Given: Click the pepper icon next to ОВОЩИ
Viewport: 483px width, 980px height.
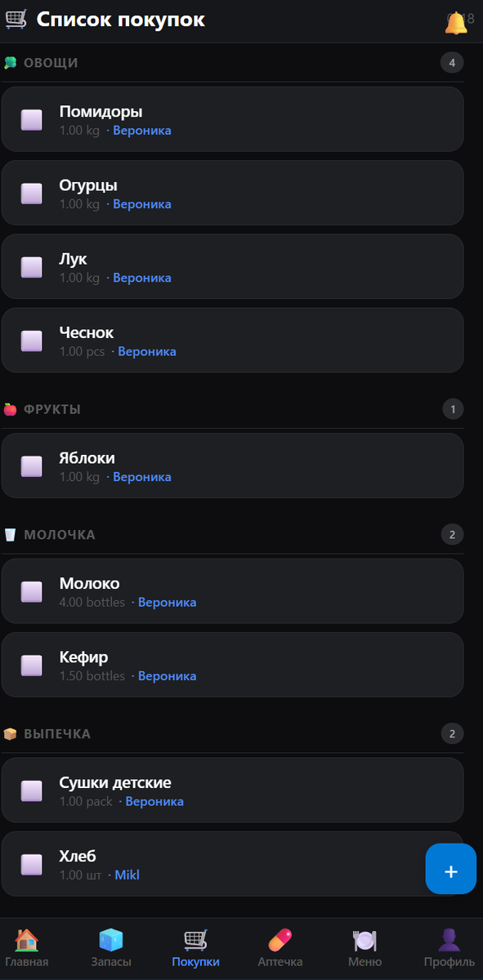Looking at the screenshot, I should point(11,62).
